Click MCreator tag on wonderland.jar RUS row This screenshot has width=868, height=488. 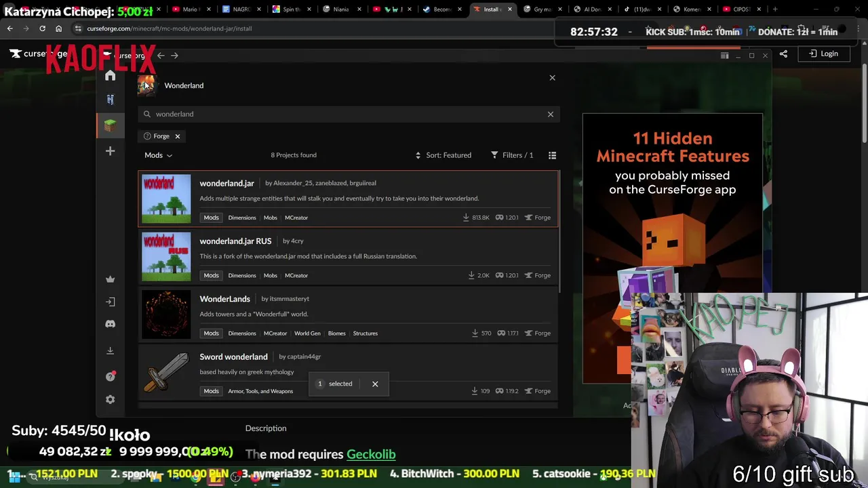pos(296,275)
